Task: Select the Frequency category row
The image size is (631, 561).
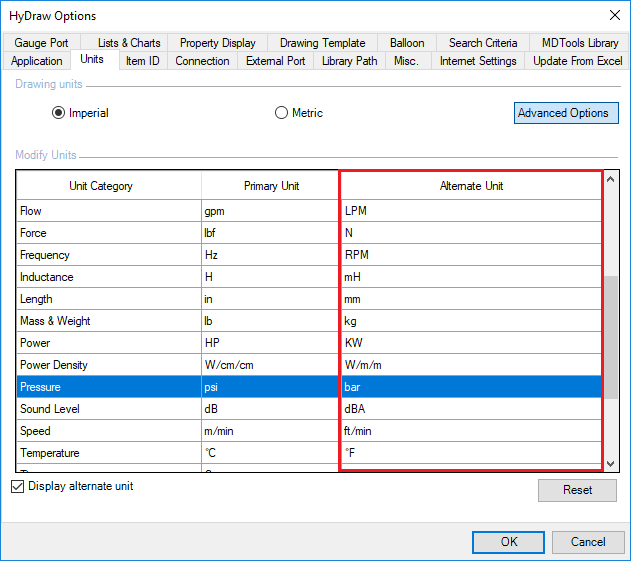Action: point(109,255)
